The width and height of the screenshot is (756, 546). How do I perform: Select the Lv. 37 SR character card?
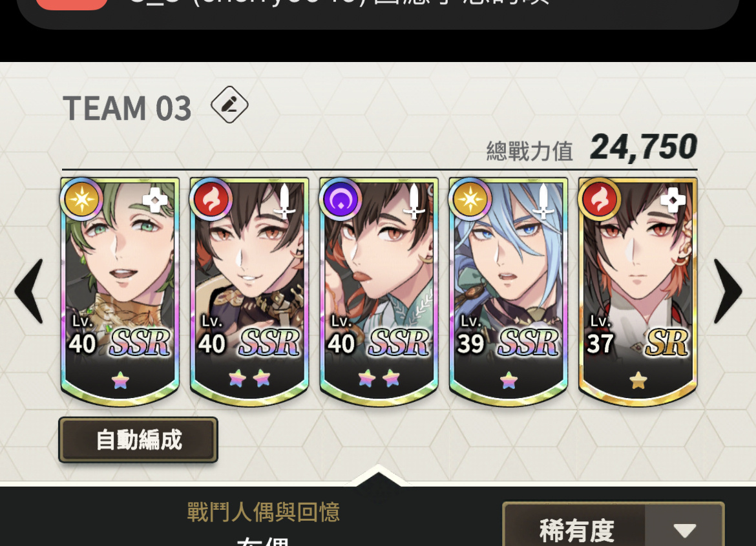pyautogui.click(x=637, y=291)
